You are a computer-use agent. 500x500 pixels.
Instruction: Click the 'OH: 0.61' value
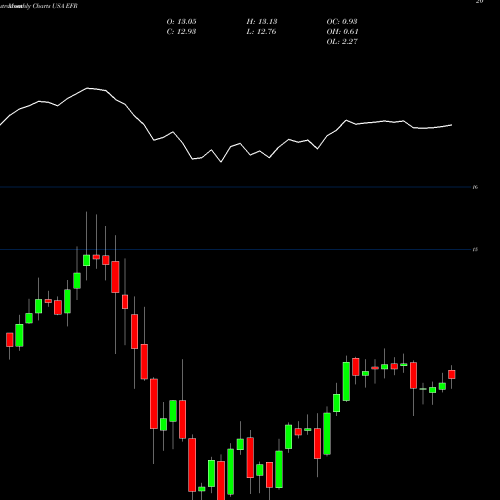342,32
